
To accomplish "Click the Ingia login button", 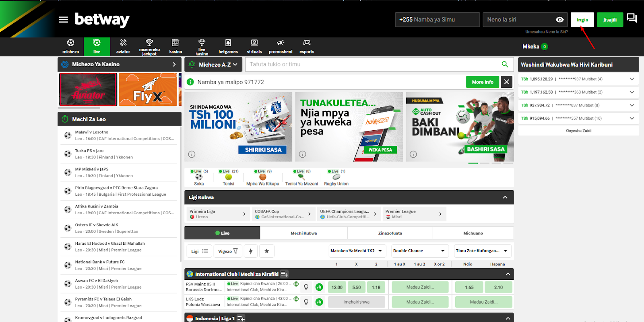I will tap(582, 20).
